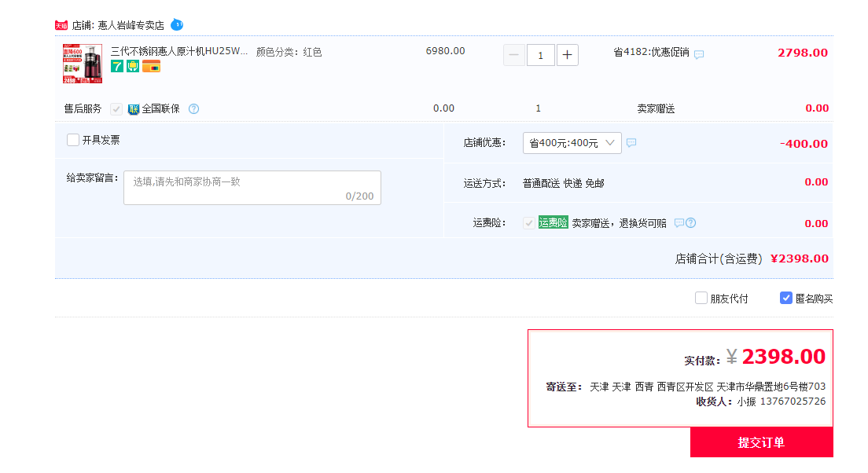The height and width of the screenshot is (473, 868).
Task: Open comment icon next to 优惠促销
Action: pos(699,54)
